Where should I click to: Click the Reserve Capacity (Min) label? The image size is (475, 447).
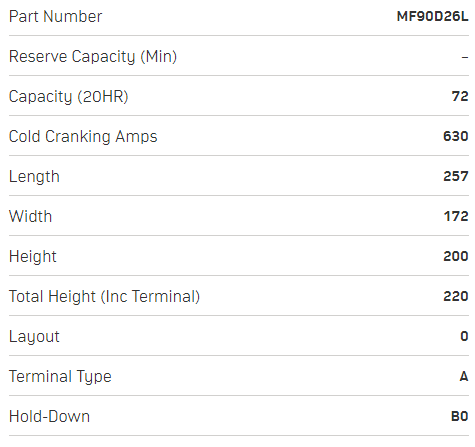coord(93,57)
